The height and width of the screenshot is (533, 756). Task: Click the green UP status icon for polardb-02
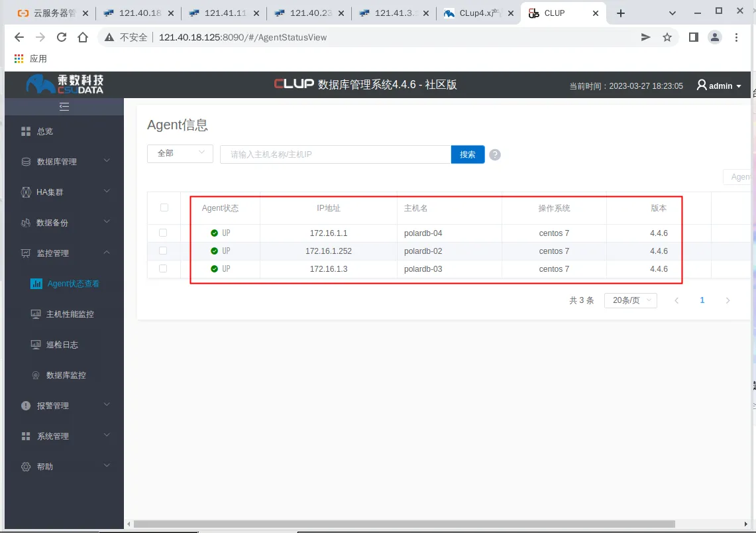pos(215,251)
